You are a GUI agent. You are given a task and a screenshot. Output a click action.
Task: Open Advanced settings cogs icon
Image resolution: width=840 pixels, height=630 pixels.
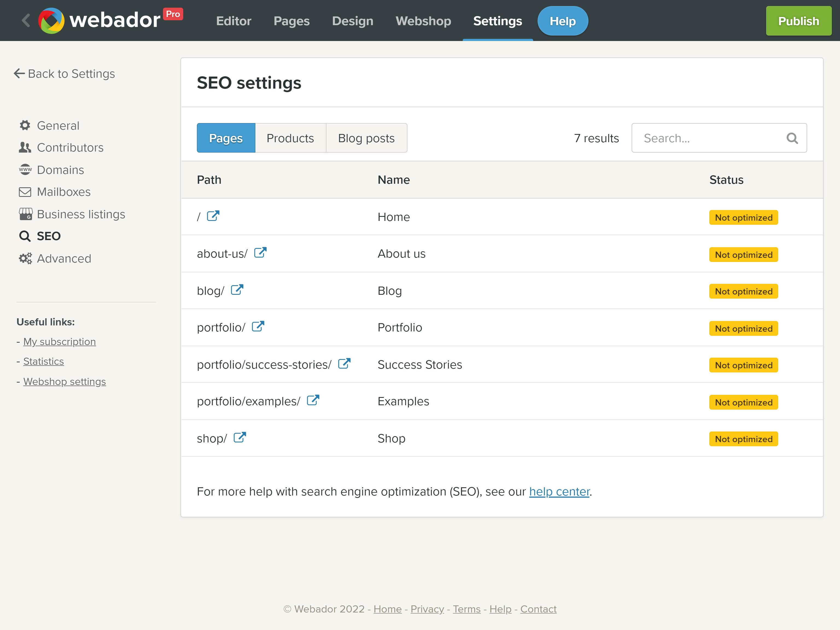pyautogui.click(x=25, y=258)
